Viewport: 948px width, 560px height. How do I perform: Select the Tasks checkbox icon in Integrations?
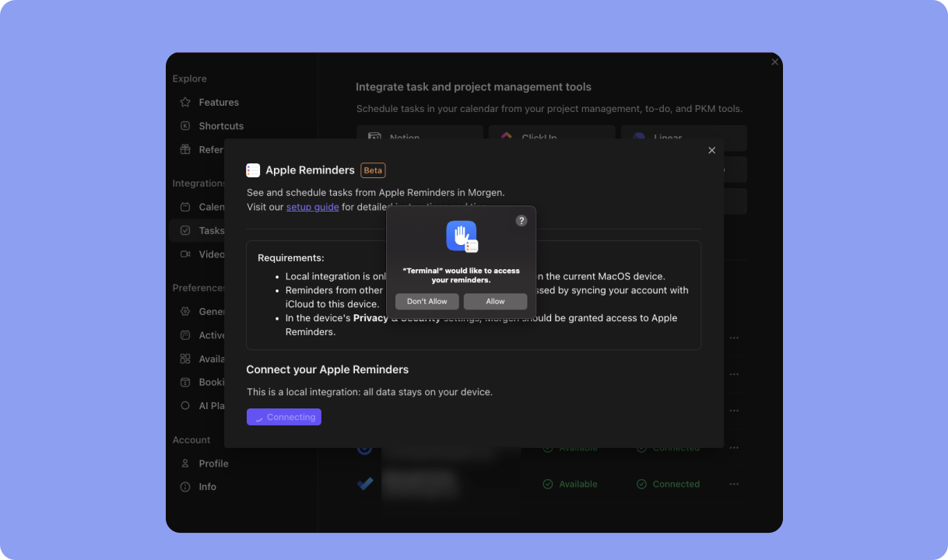[185, 230]
